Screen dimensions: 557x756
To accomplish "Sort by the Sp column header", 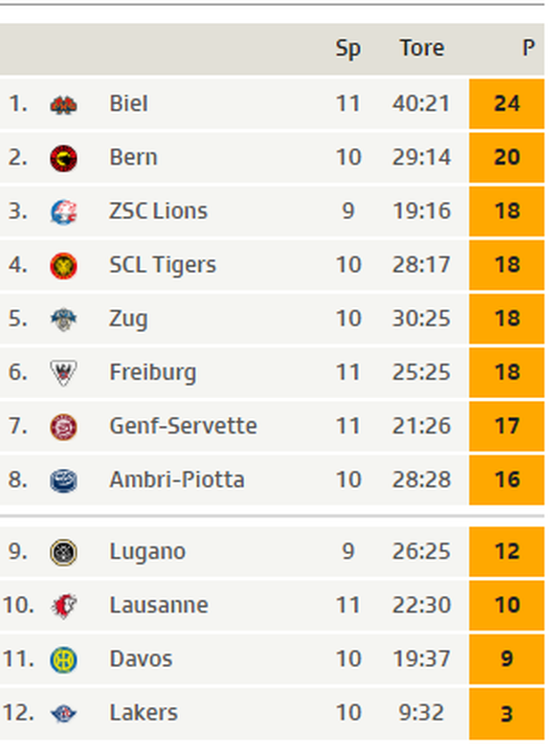I will 348,49.
